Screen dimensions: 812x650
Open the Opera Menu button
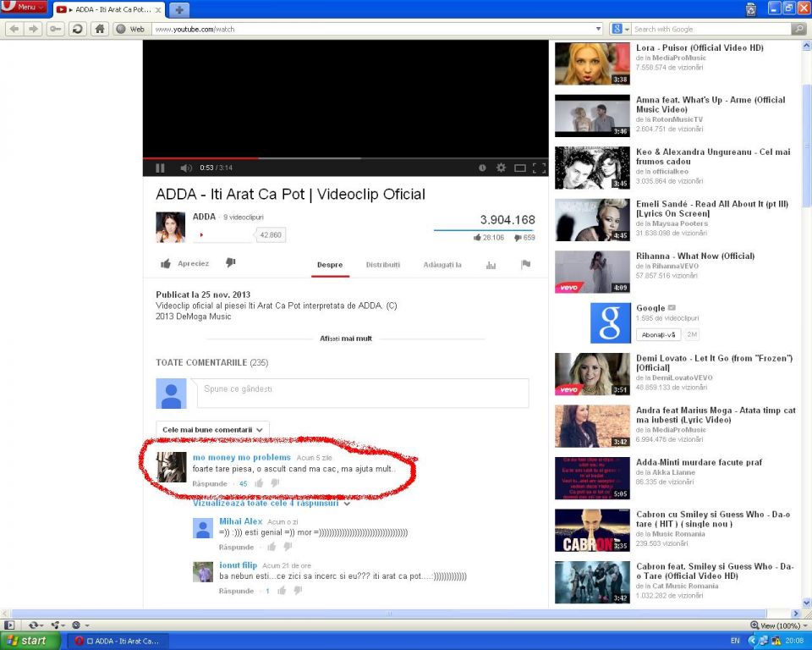24,8
